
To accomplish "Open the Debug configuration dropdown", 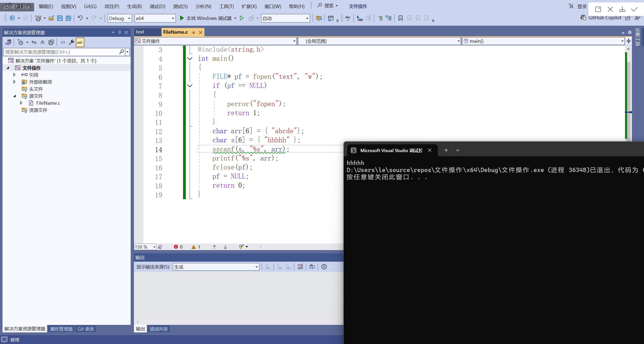I will 120,18.
